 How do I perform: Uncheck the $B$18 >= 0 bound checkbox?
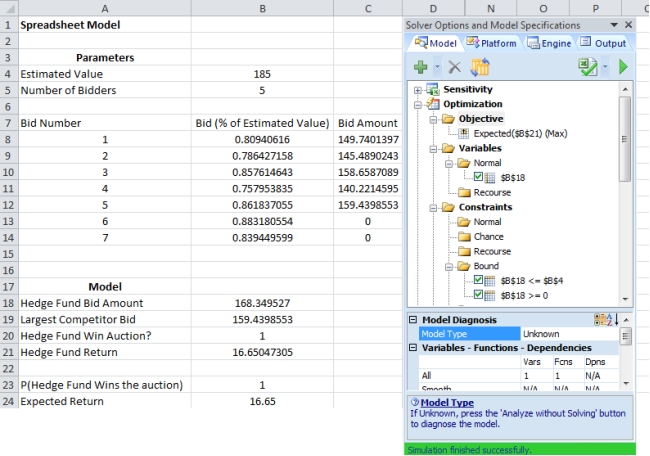click(x=478, y=295)
